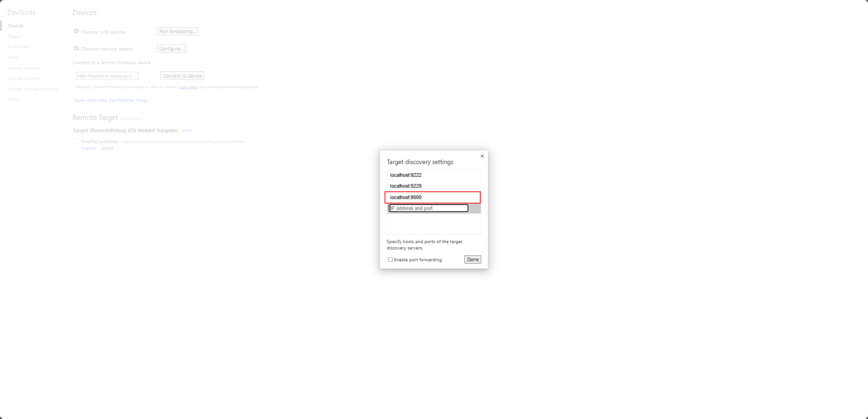Open dedicated DevTools for Node link
868x419 pixels.
click(x=111, y=100)
